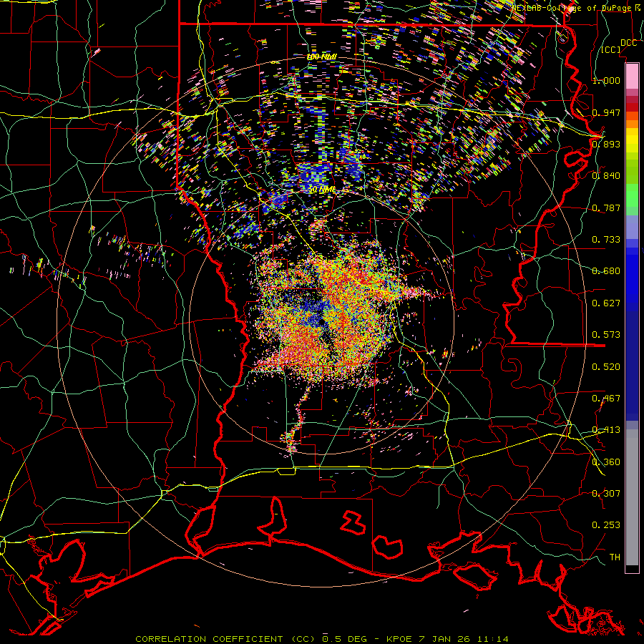Select the 0.733 color scale value
This screenshot has width=644, height=644.
(606, 239)
